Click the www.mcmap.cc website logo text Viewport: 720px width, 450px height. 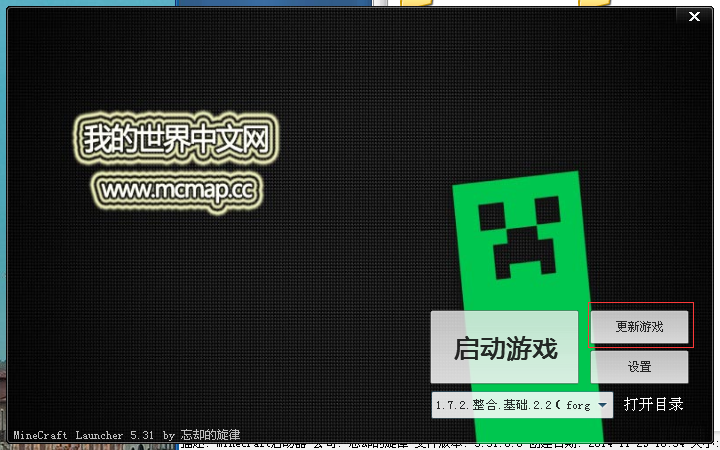(x=177, y=190)
